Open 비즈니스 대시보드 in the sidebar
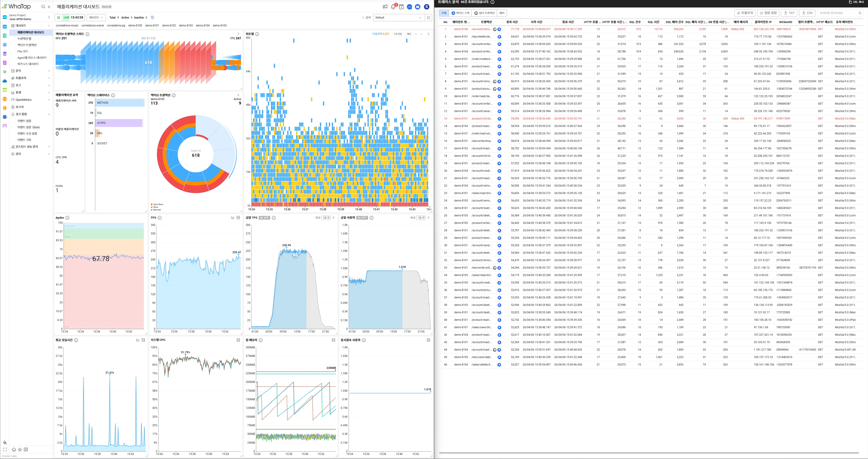 pos(28,64)
